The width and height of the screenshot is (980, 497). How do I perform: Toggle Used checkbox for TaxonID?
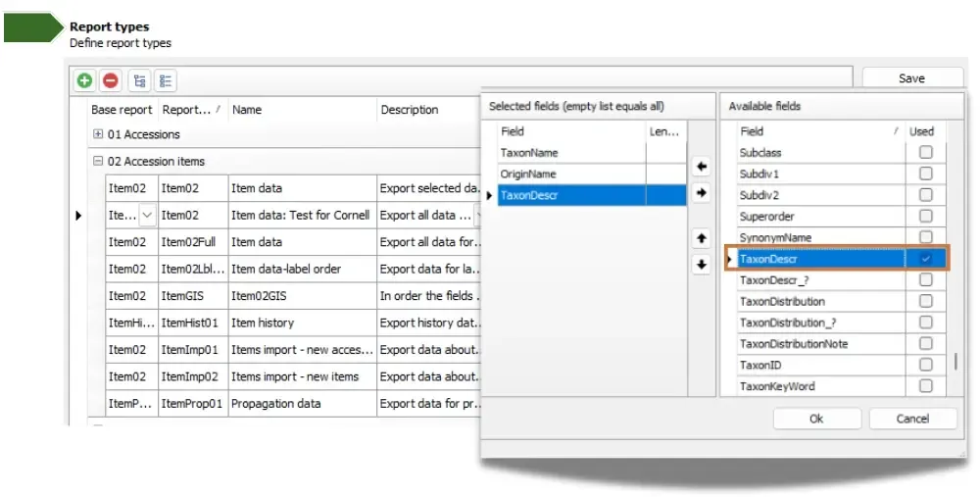pyautogui.click(x=926, y=365)
